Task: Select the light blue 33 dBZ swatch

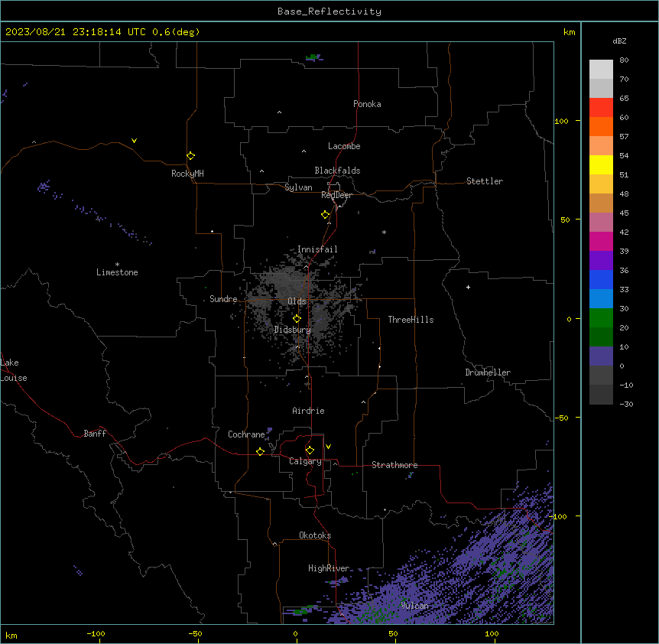Action: (601, 298)
